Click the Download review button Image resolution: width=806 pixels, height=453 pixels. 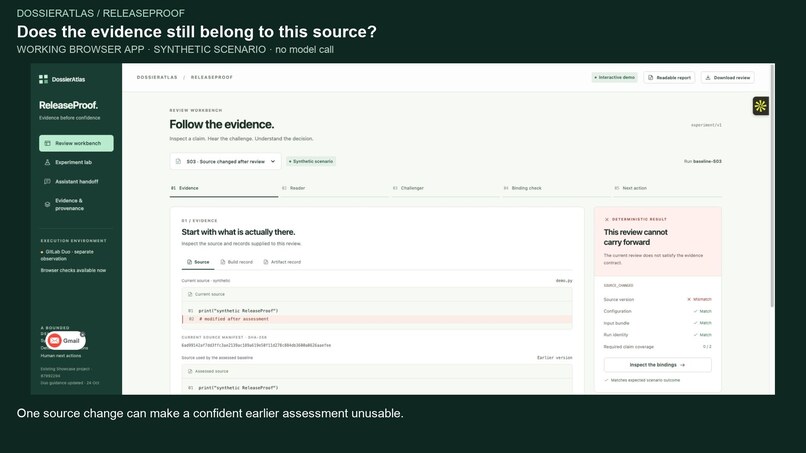pos(728,78)
